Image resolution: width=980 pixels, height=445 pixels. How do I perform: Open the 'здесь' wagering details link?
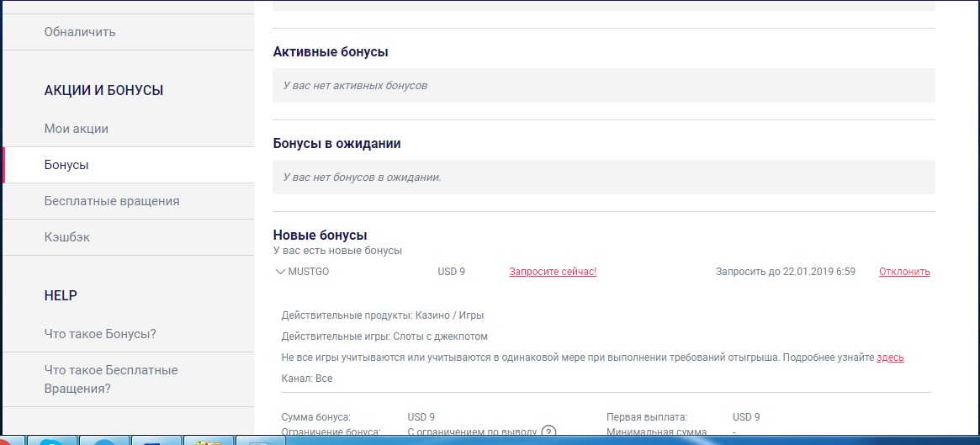pos(890,358)
